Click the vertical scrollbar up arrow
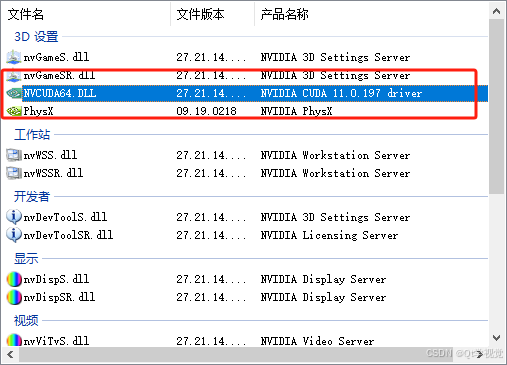The height and width of the screenshot is (365, 507). [496, 12]
